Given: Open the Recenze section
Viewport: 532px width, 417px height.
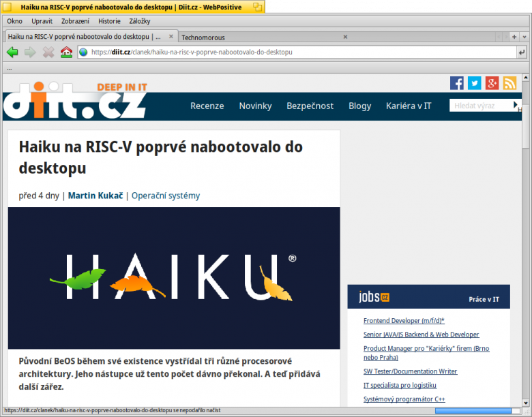Looking at the screenshot, I should [x=207, y=106].
